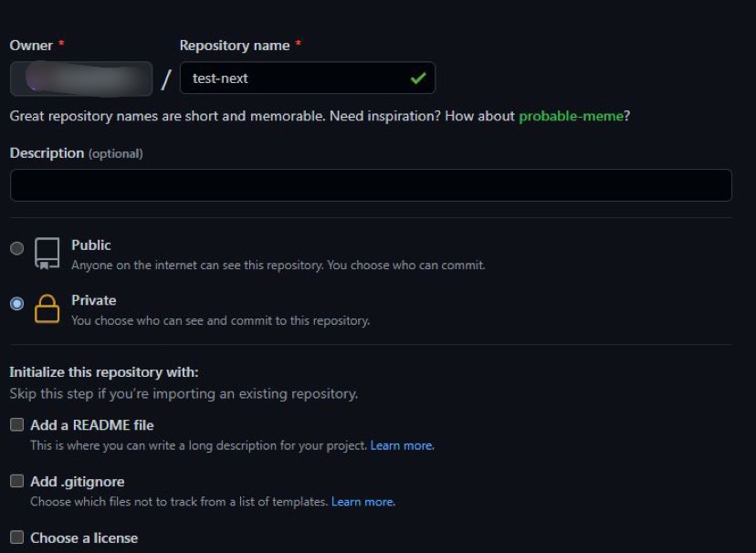
Task: Click the Description input field
Action: pyautogui.click(x=370, y=185)
